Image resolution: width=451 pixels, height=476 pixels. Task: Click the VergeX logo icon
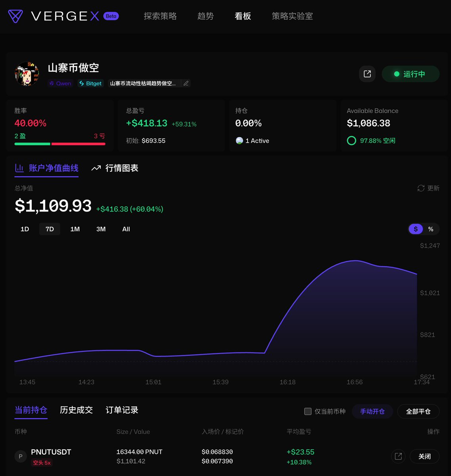click(x=15, y=16)
